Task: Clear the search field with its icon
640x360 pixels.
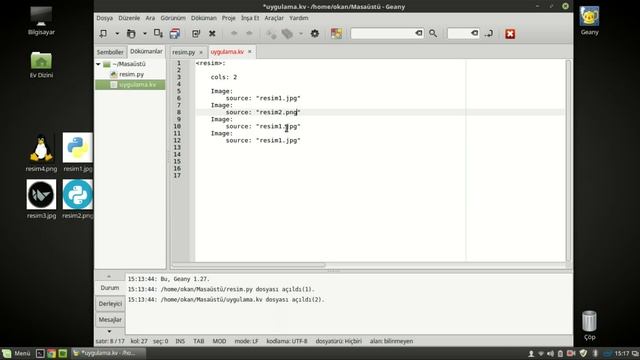Action: point(419,33)
